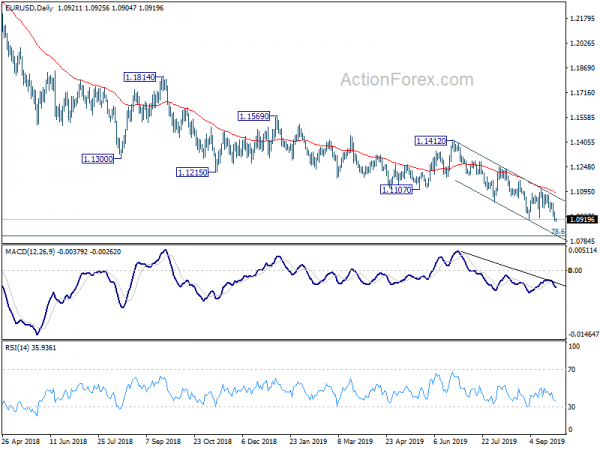Select the EURUSD,Daily chart title
Viewport: 600px width, 450px height.
(x=29, y=8)
